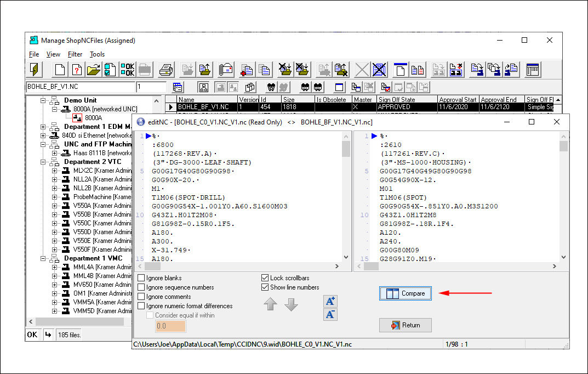This screenshot has height=374, width=588.
Task: Sort by Approval Start column header
Action: click(458, 99)
